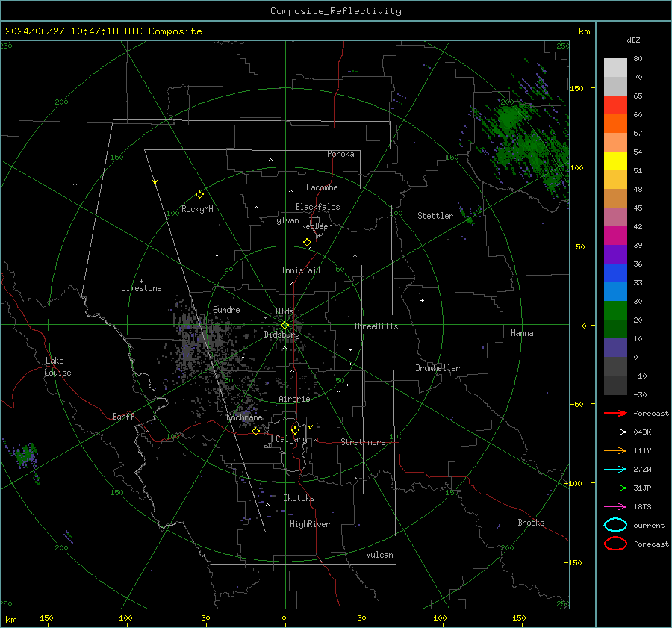Click the Composite_Reflectivity title
Viewport: 672px width, 628px height.
[x=335, y=11]
